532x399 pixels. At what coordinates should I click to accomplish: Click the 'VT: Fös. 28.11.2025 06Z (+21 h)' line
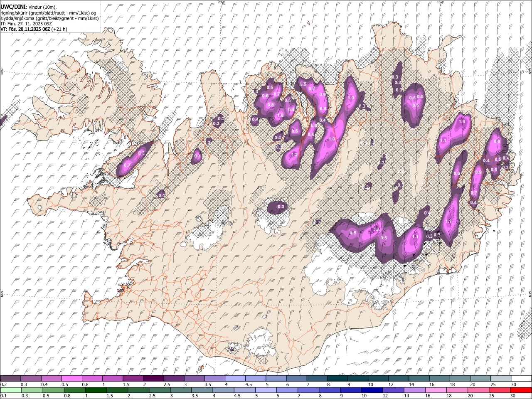(34, 29)
